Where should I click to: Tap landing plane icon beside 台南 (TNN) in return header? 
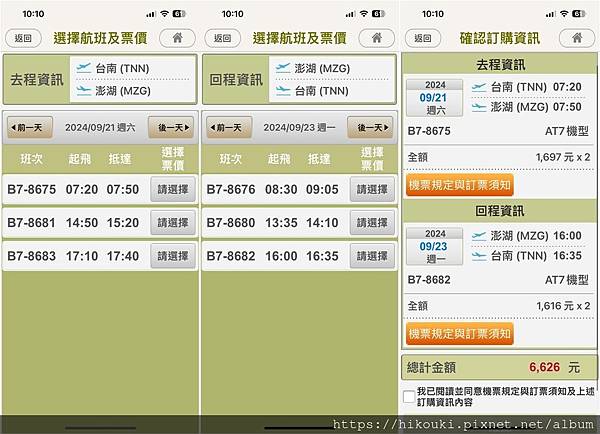[283, 91]
